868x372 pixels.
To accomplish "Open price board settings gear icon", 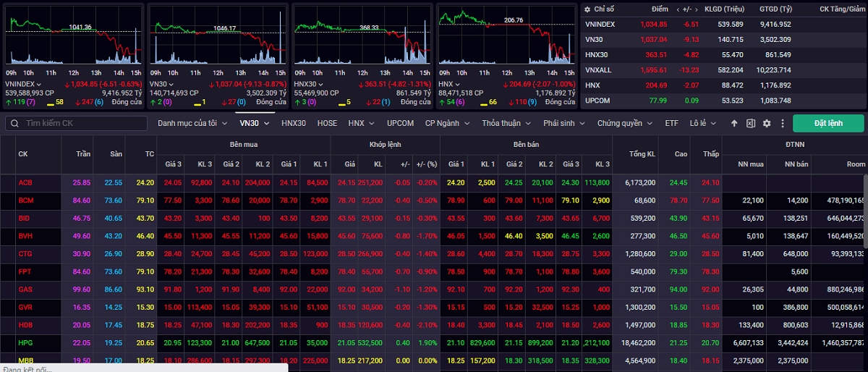I will pos(767,123).
